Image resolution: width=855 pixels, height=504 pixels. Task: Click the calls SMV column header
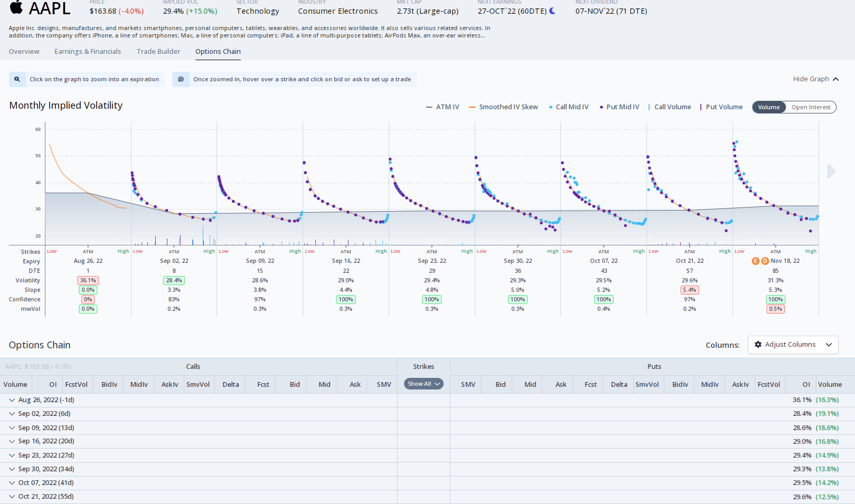384,384
